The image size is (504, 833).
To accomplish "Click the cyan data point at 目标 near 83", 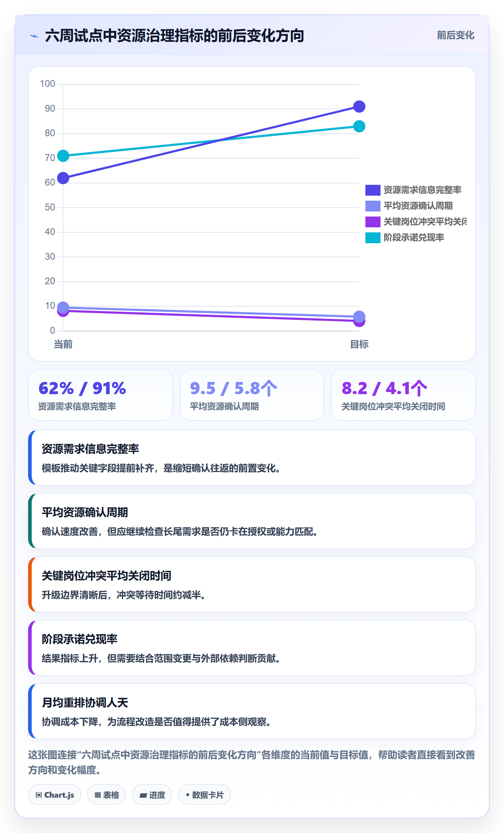I will pos(359,126).
